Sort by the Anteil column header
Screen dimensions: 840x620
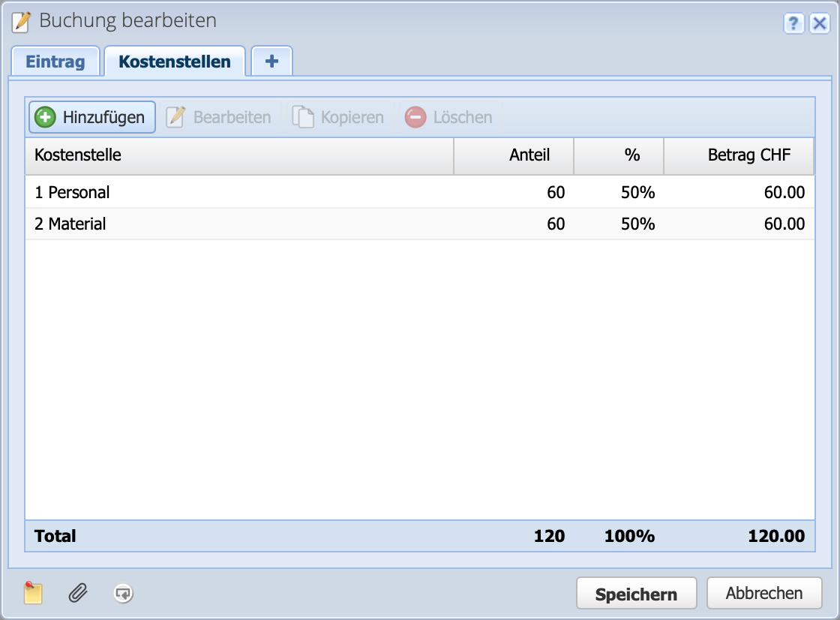530,155
